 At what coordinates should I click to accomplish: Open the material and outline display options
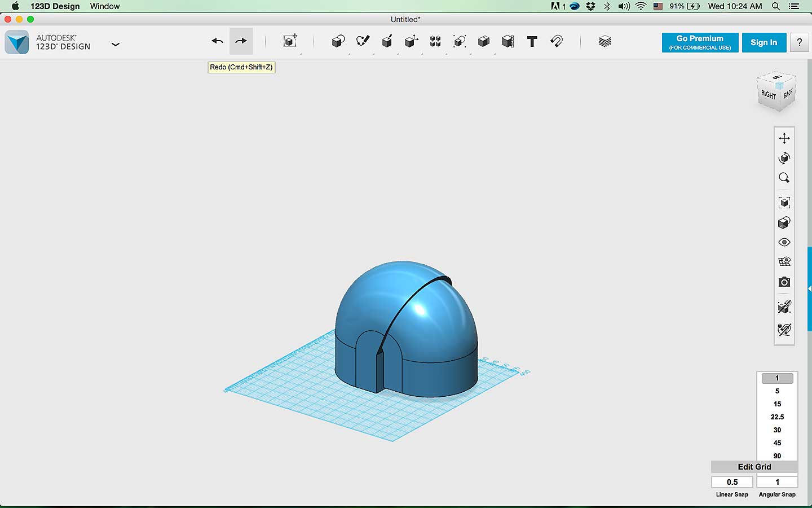click(x=784, y=222)
